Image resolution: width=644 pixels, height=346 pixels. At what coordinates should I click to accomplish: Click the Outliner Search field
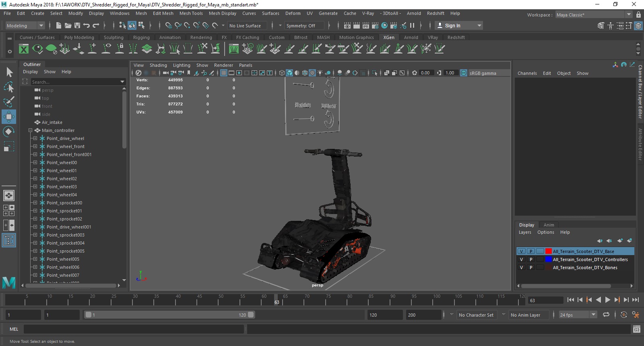[78, 82]
